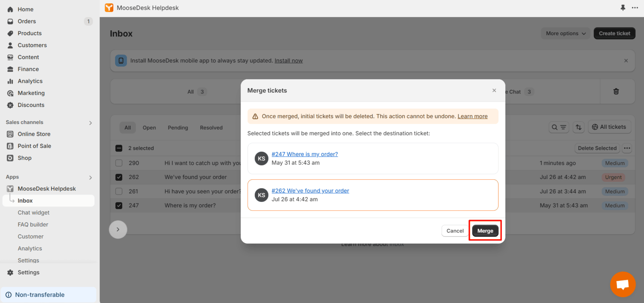Screen dimensions: 644x303
Task: Uncheck the box for ticket 247
Action: point(119,205)
